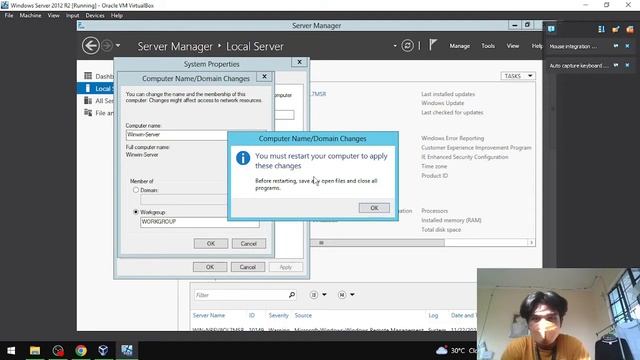The height and width of the screenshot is (360, 640).
Task: Click the properties horizontal scrollbar
Action: (x=378, y=243)
